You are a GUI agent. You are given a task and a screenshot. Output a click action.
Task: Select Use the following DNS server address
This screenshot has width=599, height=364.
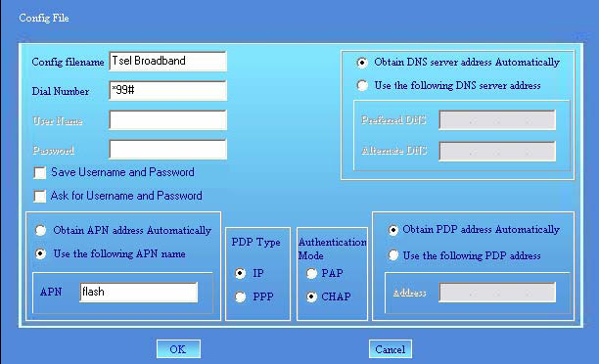pyautogui.click(x=362, y=85)
